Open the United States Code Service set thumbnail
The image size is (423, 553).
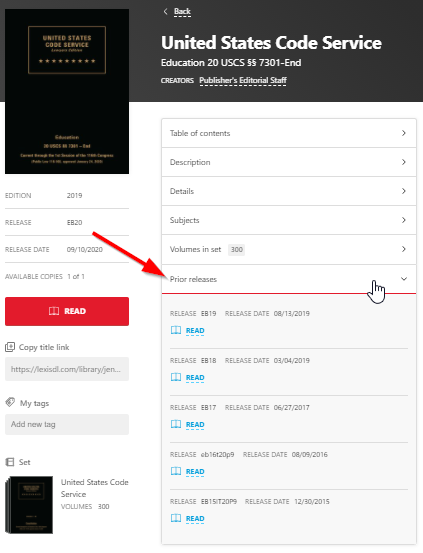pos(29,505)
